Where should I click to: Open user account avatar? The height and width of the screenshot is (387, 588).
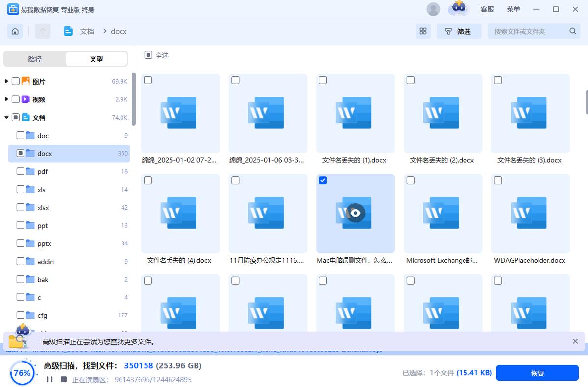coord(433,9)
